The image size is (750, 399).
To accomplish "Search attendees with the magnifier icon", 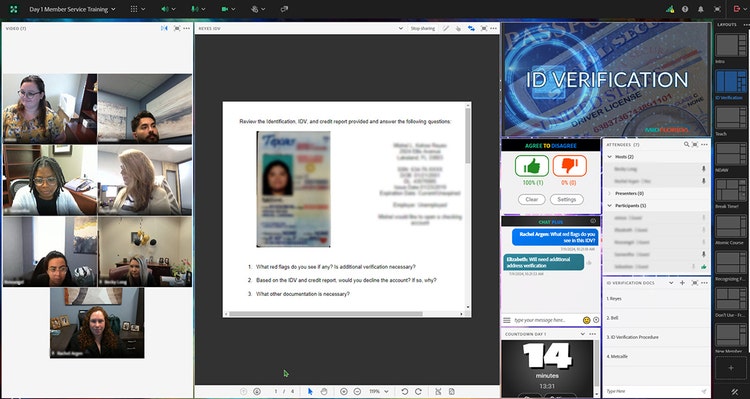I will [686, 144].
